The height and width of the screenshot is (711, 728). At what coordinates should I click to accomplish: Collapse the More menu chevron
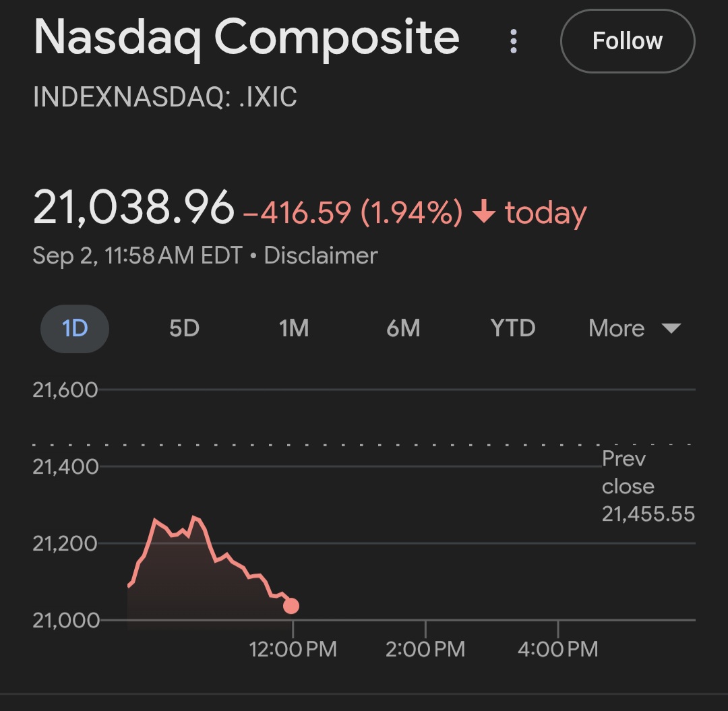point(671,329)
